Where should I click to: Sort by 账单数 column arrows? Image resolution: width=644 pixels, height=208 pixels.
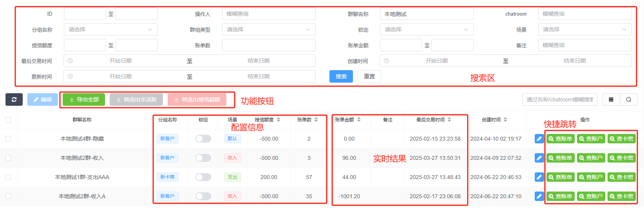pyautogui.click(x=316, y=119)
